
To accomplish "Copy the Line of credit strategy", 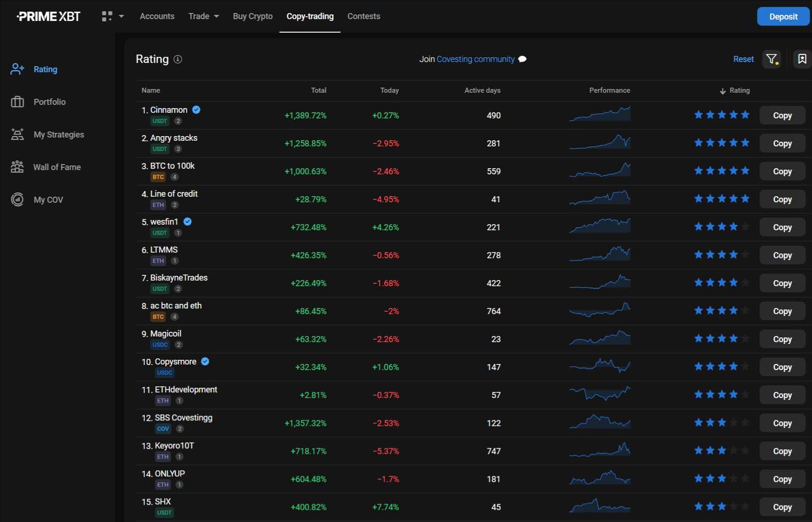I will point(782,199).
